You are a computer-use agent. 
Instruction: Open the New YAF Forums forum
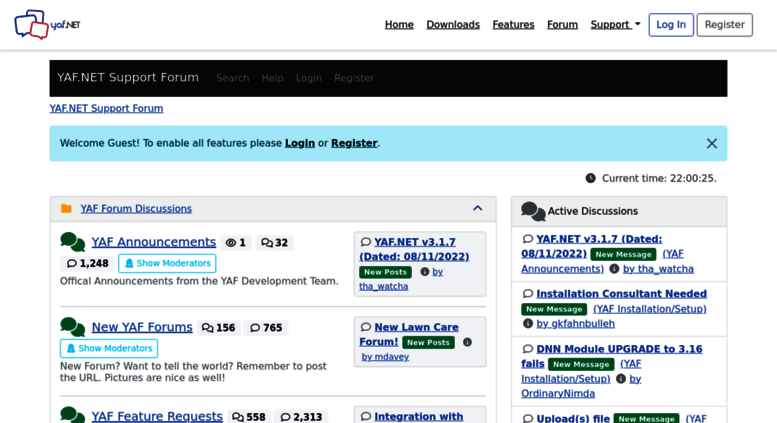point(142,327)
